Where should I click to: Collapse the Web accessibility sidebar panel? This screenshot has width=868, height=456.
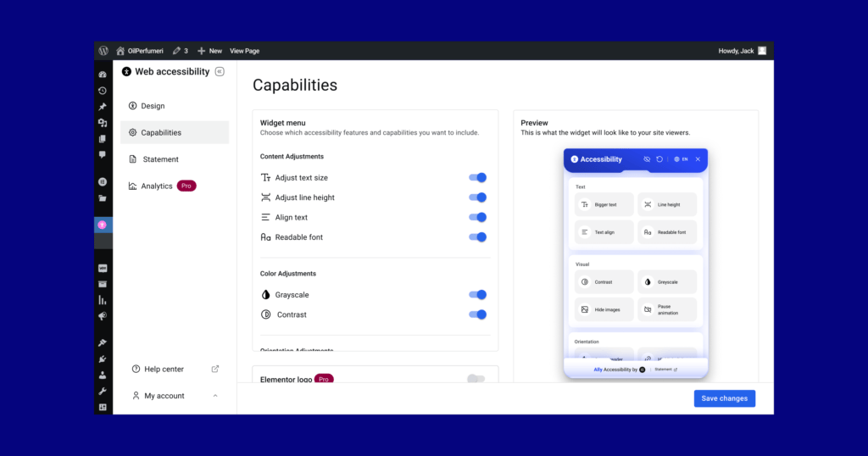pyautogui.click(x=220, y=71)
